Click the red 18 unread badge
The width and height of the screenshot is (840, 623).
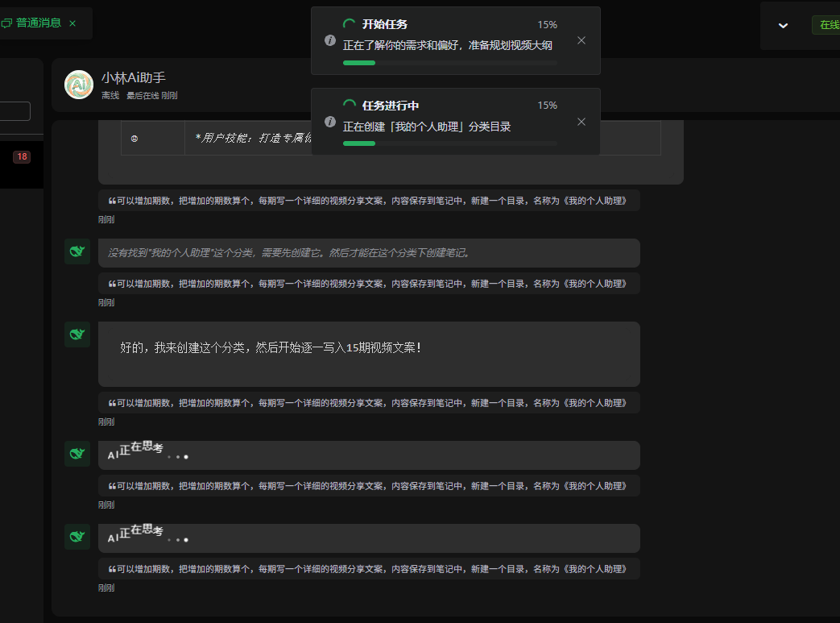coord(22,156)
